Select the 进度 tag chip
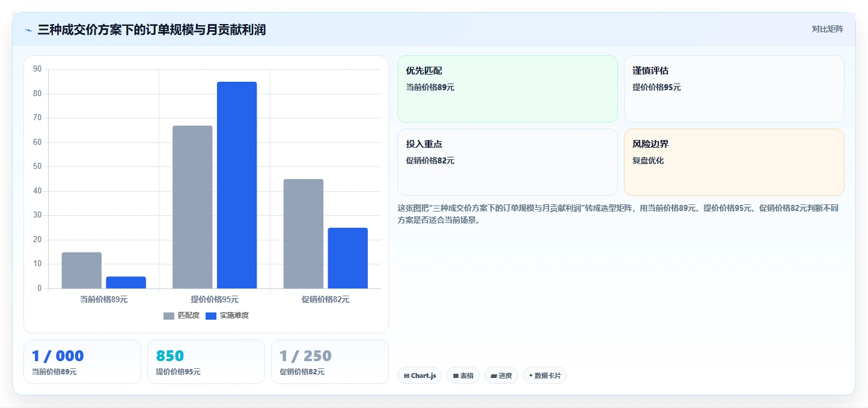Screen dimensions: 868x408 501,376
